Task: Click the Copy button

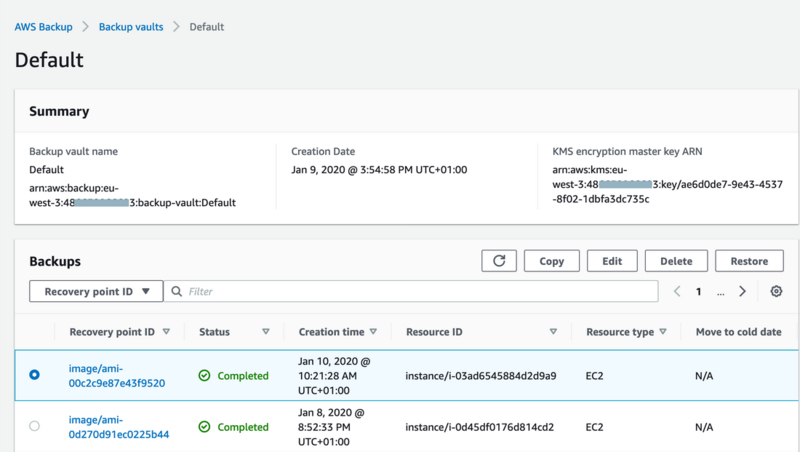Action: (x=552, y=261)
